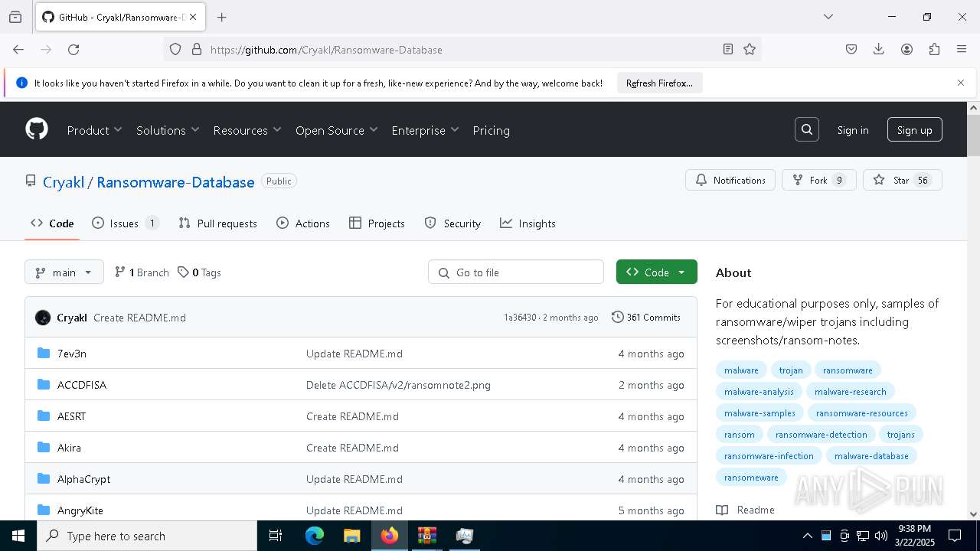Viewport: 980px width, 551px height.
Task: Open the Insights tab
Action: click(528, 223)
